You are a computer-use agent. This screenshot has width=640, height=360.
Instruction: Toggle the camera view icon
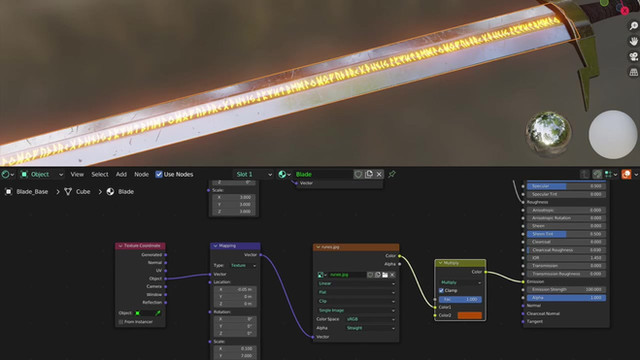[x=633, y=57]
